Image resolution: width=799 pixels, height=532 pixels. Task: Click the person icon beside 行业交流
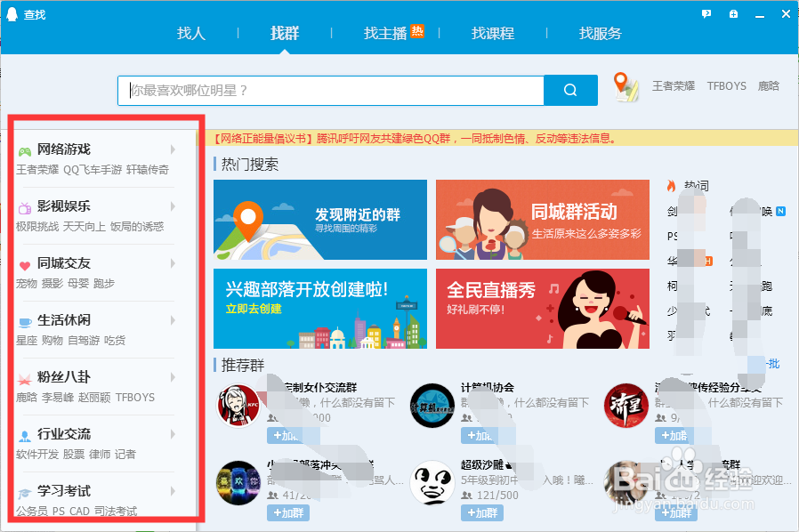[24, 436]
